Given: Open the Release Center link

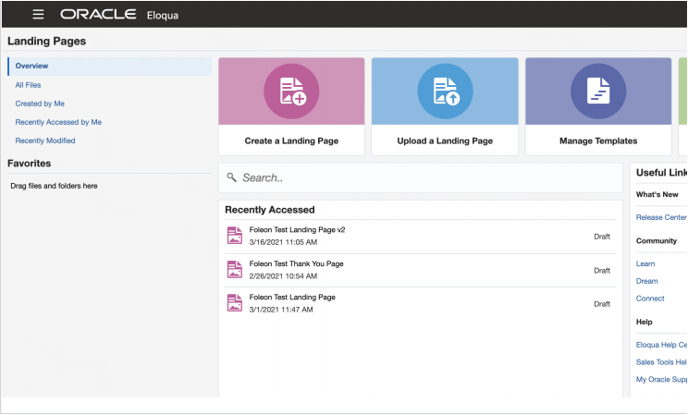Looking at the screenshot, I should click(x=660, y=217).
